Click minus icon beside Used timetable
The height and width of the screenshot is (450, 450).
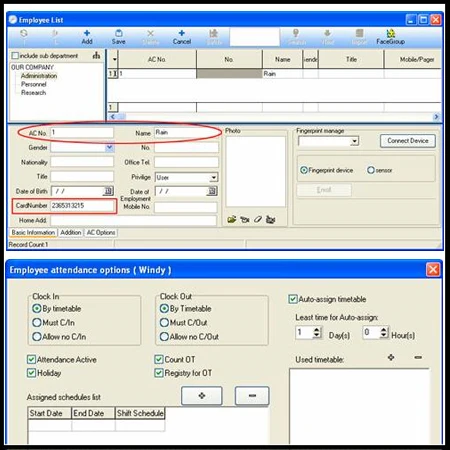[418, 357]
